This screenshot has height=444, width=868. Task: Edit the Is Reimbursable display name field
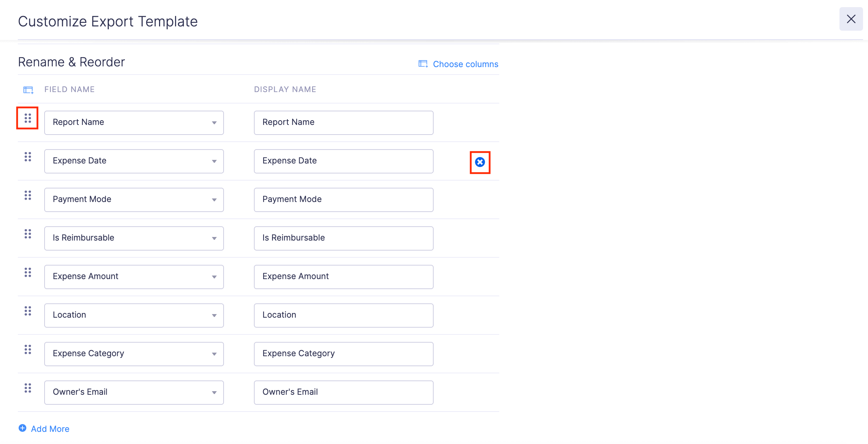[x=343, y=238]
